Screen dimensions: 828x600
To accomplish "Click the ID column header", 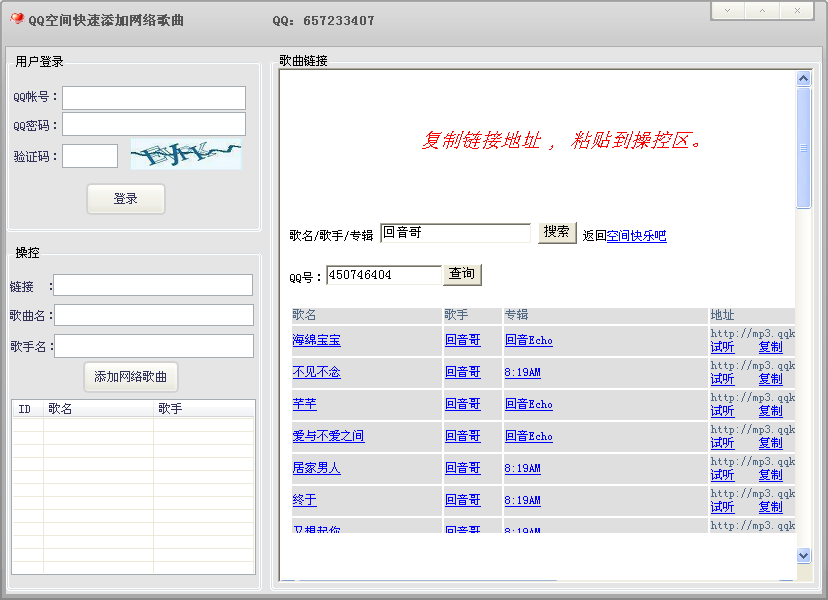I will pos(27,409).
